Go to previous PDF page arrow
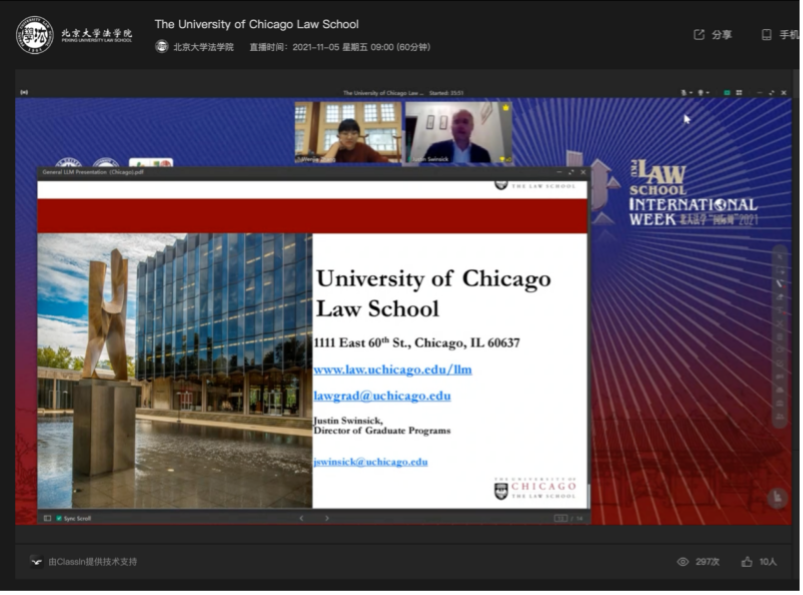The width and height of the screenshot is (803, 595). click(301, 518)
